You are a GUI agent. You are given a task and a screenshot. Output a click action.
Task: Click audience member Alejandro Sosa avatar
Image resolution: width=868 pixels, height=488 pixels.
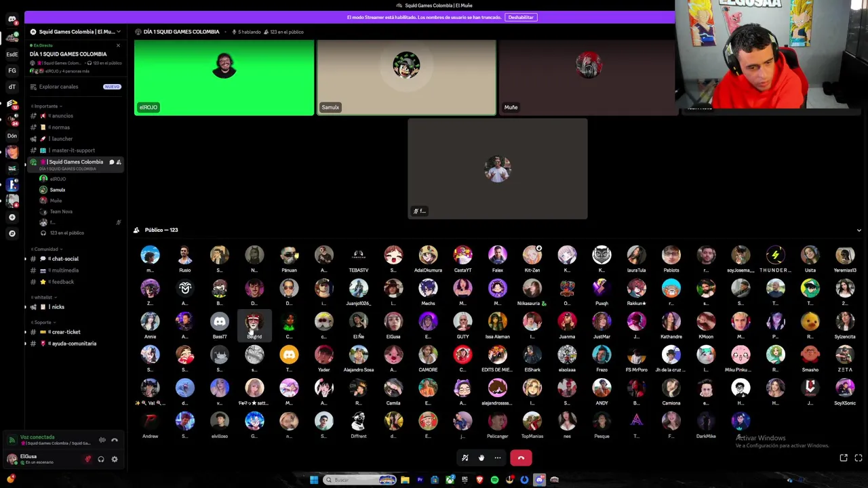click(359, 355)
